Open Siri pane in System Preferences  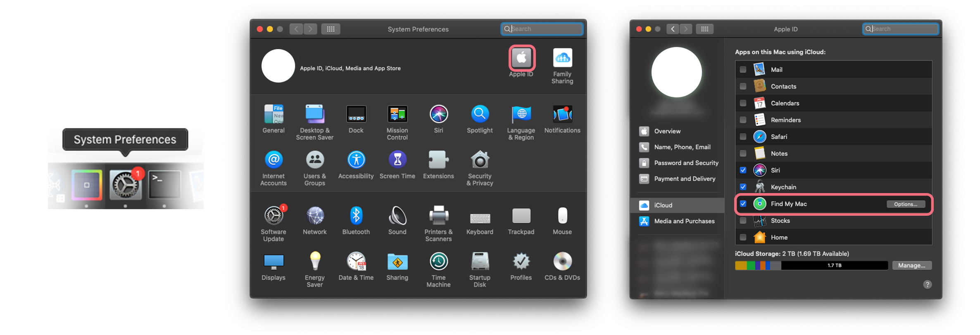point(439,114)
